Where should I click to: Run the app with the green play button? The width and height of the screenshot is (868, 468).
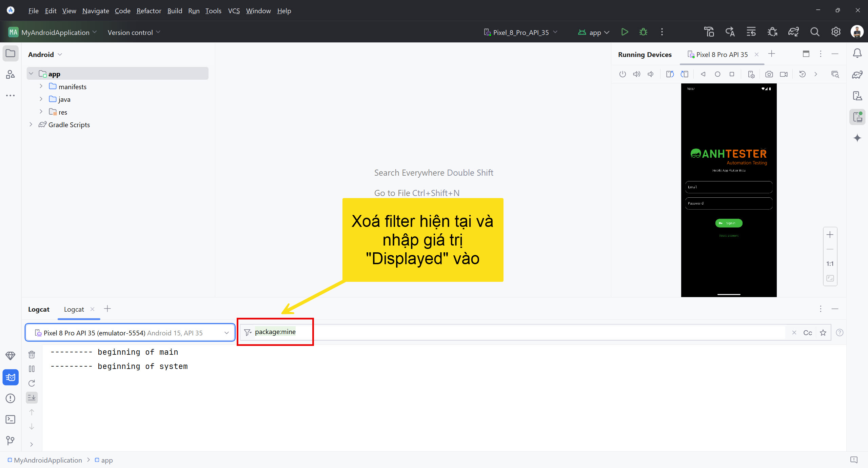(x=625, y=32)
